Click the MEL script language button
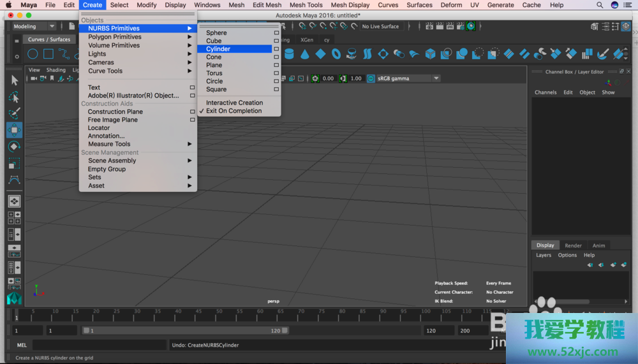 click(x=22, y=346)
